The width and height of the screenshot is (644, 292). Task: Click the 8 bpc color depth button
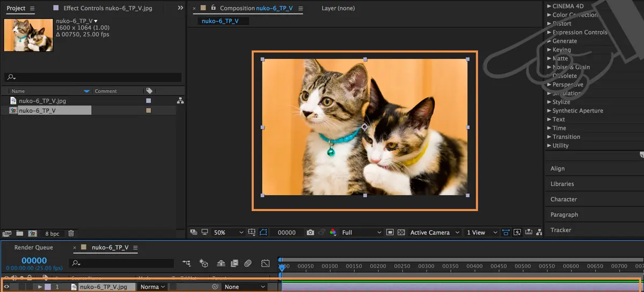pos(52,234)
